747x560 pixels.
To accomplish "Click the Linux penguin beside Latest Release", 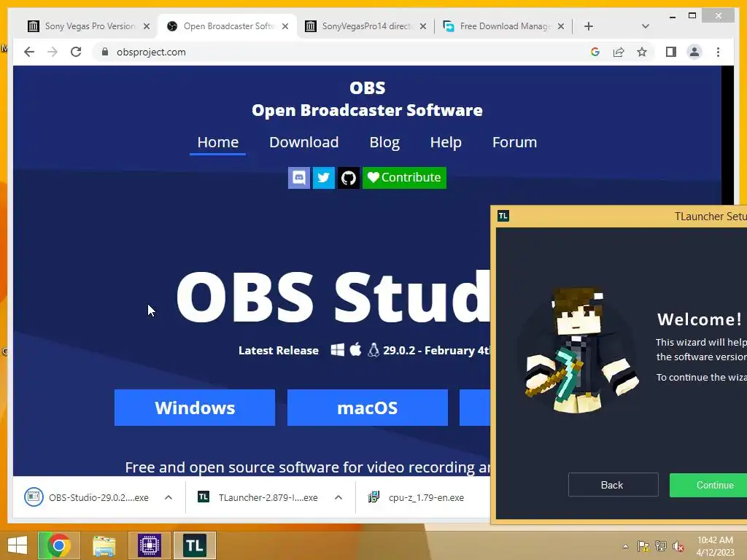I will (373, 350).
